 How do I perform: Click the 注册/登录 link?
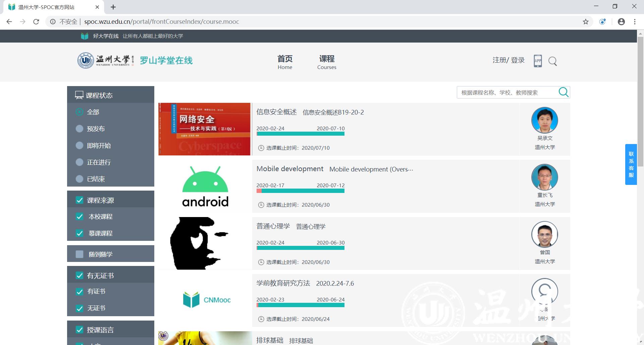[x=508, y=60]
